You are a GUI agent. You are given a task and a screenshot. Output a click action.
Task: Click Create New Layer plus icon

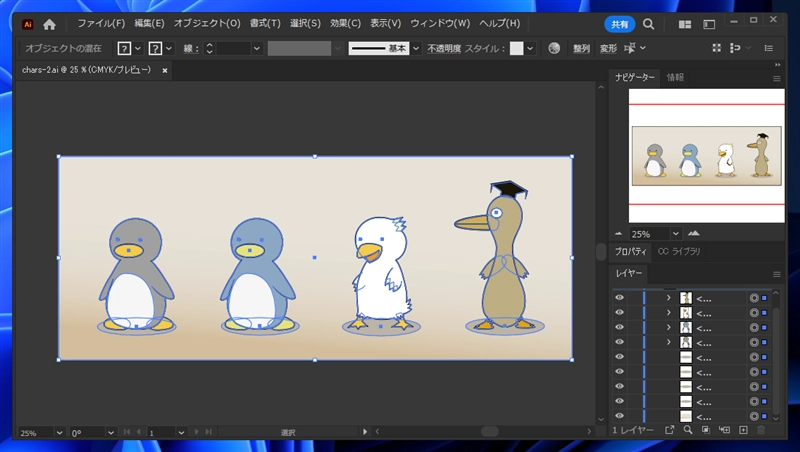tap(743, 430)
